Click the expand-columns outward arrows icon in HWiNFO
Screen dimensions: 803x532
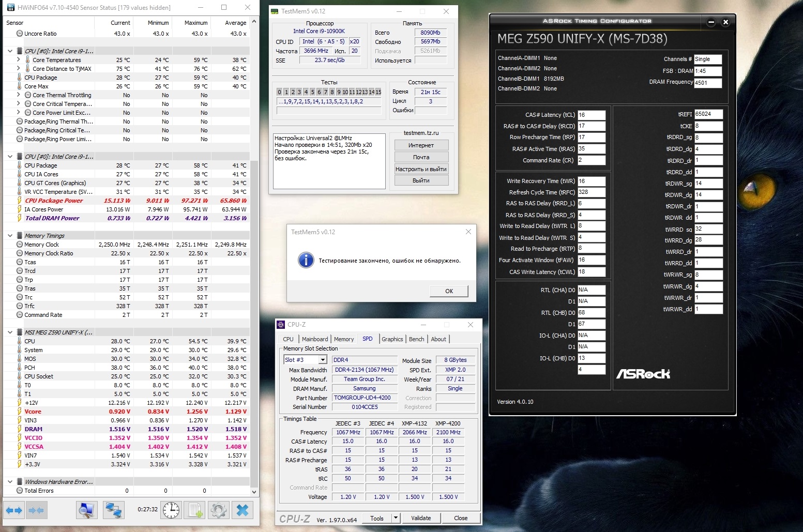coord(14,510)
